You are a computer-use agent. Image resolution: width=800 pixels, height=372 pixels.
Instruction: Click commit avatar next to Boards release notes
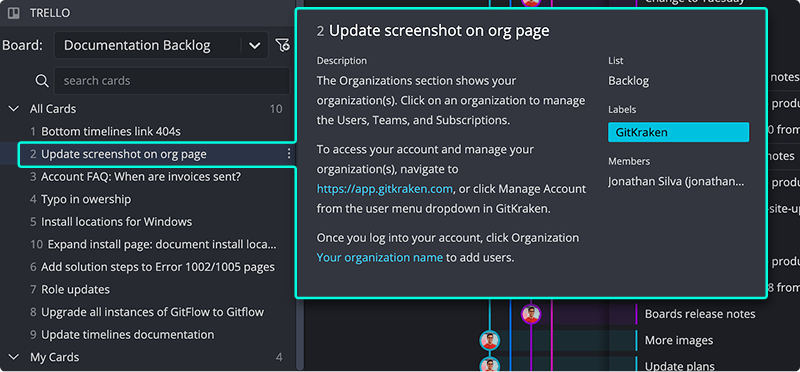(x=531, y=314)
